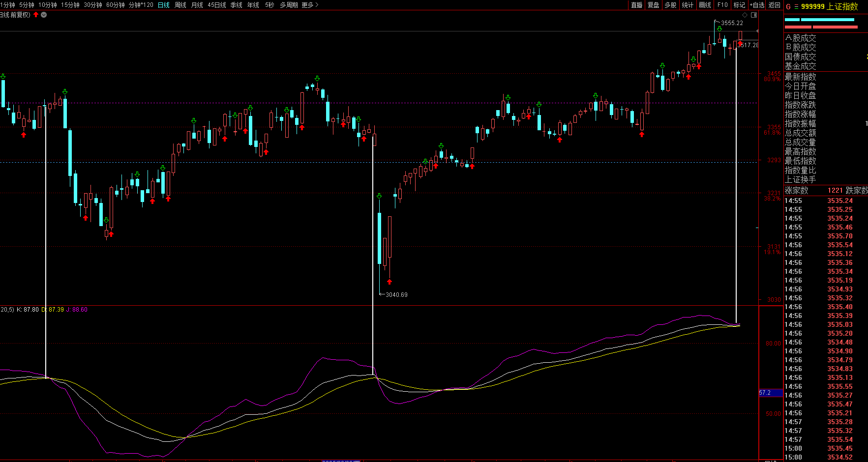Open the 多股 multi-stock view
Viewport: 868px width, 462px height.
(670, 5)
